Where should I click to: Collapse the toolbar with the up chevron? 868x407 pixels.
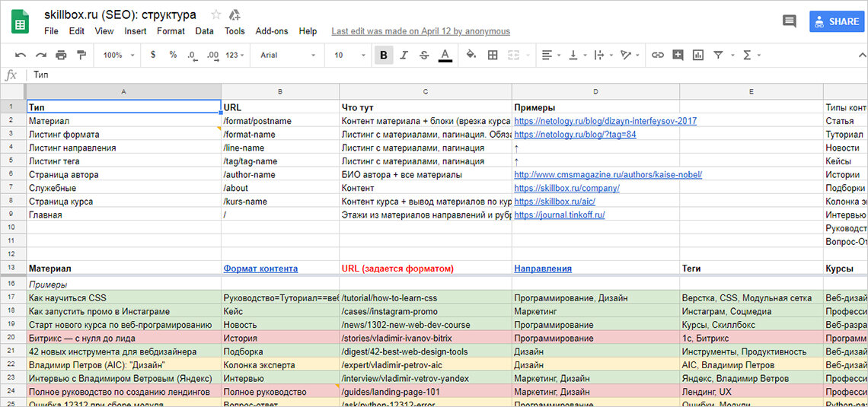pyautogui.click(x=861, y=56)
